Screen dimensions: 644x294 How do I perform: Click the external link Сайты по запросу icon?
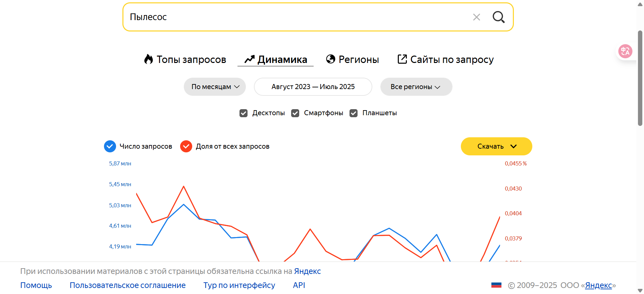pyautogui.click(x=402, y=59)
